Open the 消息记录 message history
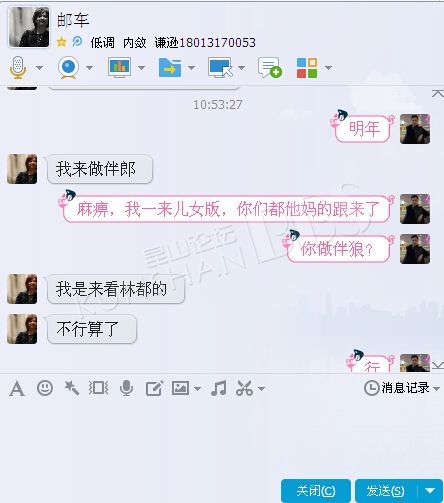Screen dimensions: 444x503 point(401,388)
